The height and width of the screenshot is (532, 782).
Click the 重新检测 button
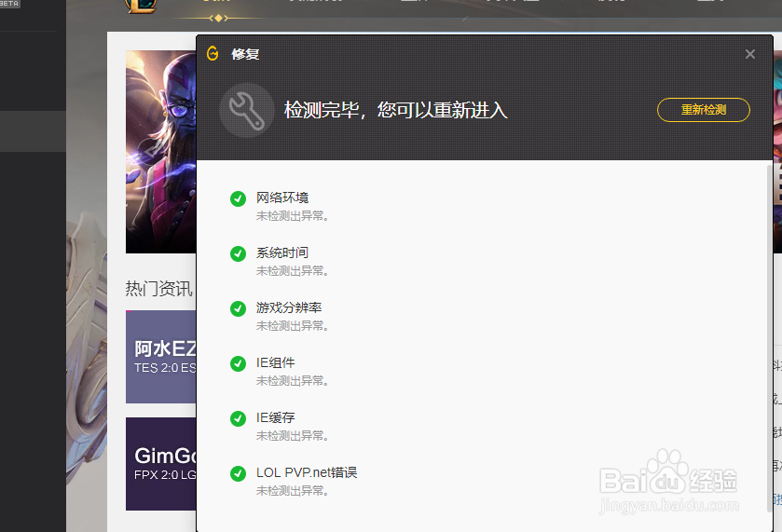click(703, 110)
